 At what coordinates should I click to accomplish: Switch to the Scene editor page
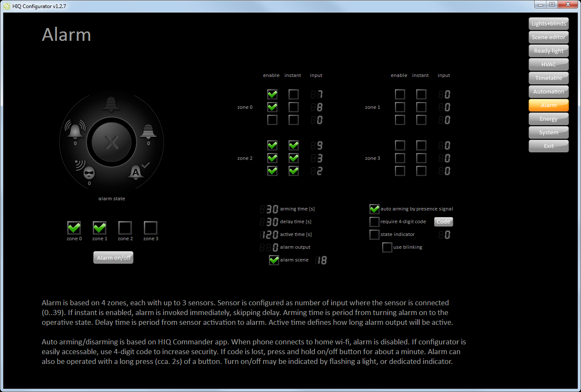click(549, 37)
